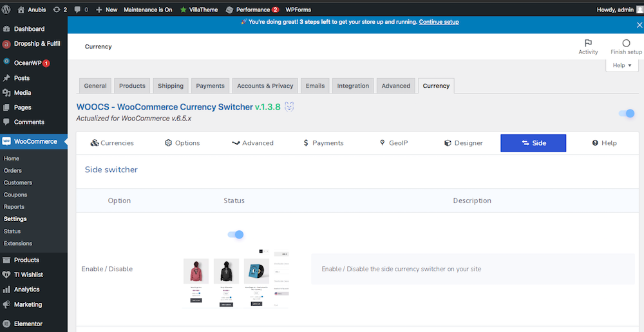The image size is (644, 332).
Task: Open Performance item in admin bar
Action: click(x=252, y=10)
